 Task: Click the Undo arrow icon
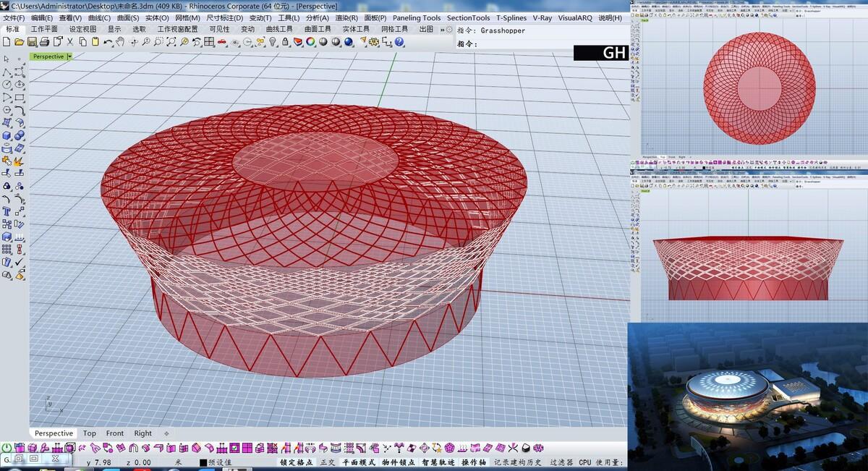(109, 42)
